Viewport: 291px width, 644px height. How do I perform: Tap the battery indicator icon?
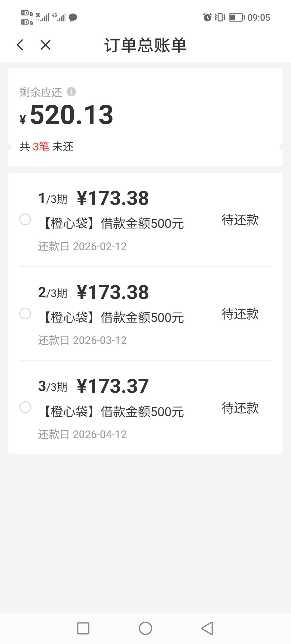coord(237,18)
